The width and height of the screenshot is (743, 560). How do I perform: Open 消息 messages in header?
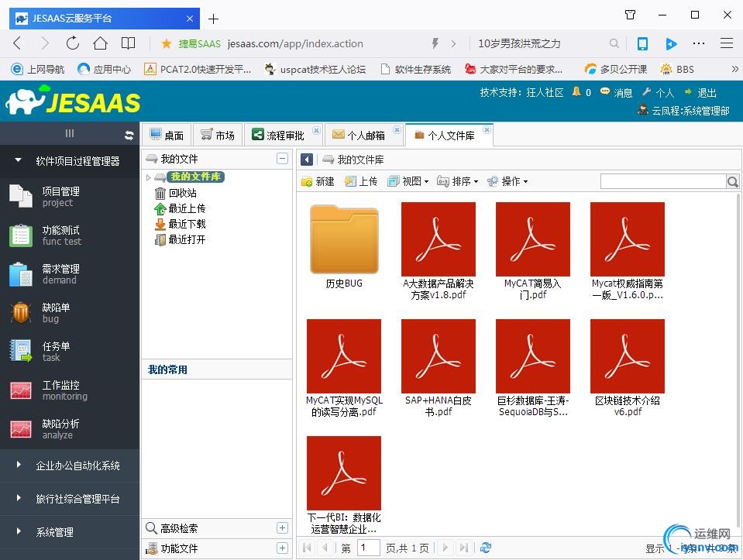click(617, 92)
